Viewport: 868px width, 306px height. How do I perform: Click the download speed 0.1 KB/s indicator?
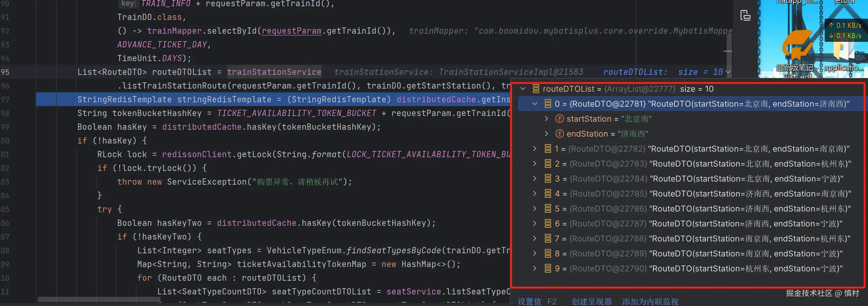point(845,36)
